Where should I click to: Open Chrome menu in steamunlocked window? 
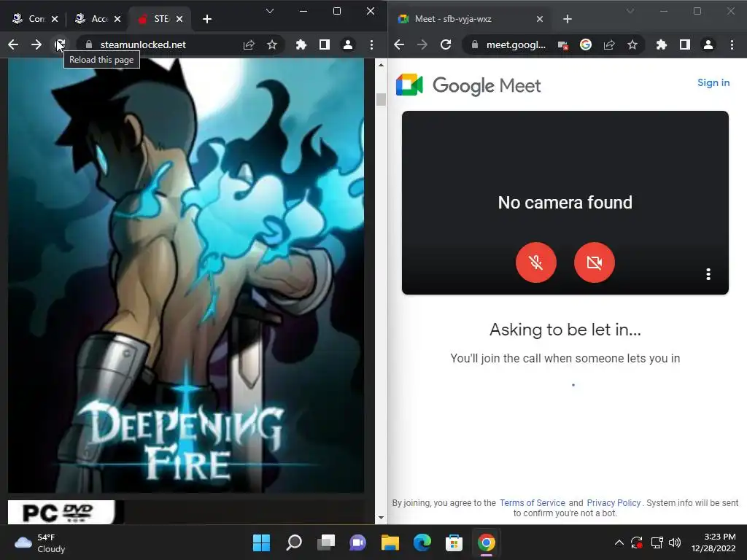[371, 44]
